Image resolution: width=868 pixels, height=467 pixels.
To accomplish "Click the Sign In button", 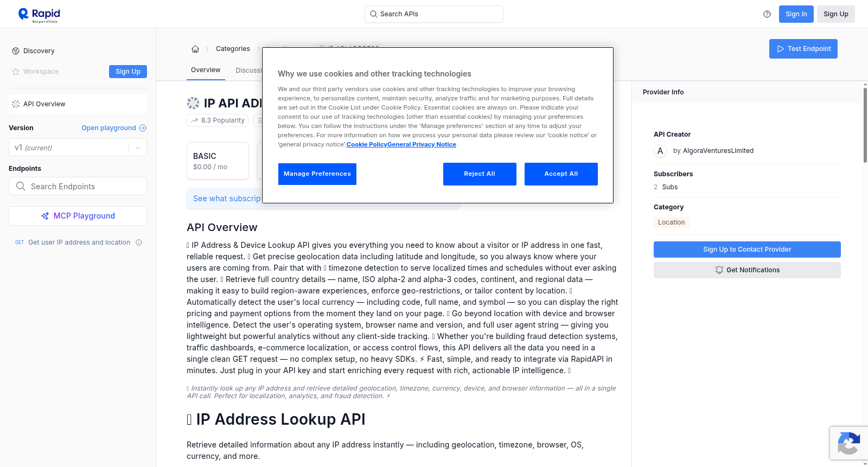I will pos(796,14).
